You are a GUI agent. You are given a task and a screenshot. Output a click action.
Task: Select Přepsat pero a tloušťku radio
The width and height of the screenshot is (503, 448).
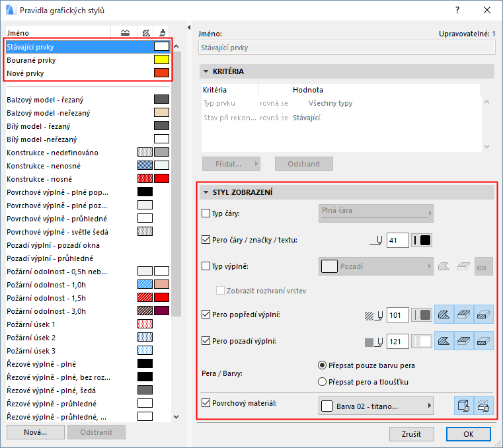pyautogui.click(x=322, y=382)
